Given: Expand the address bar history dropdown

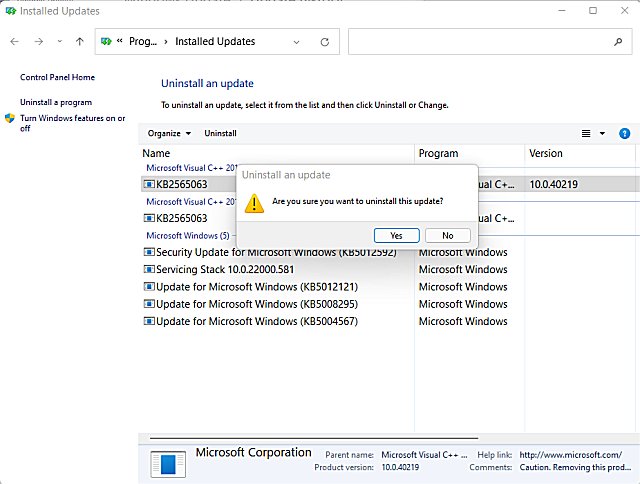Looking at the screenshot, I should click(x=297, y=42).
